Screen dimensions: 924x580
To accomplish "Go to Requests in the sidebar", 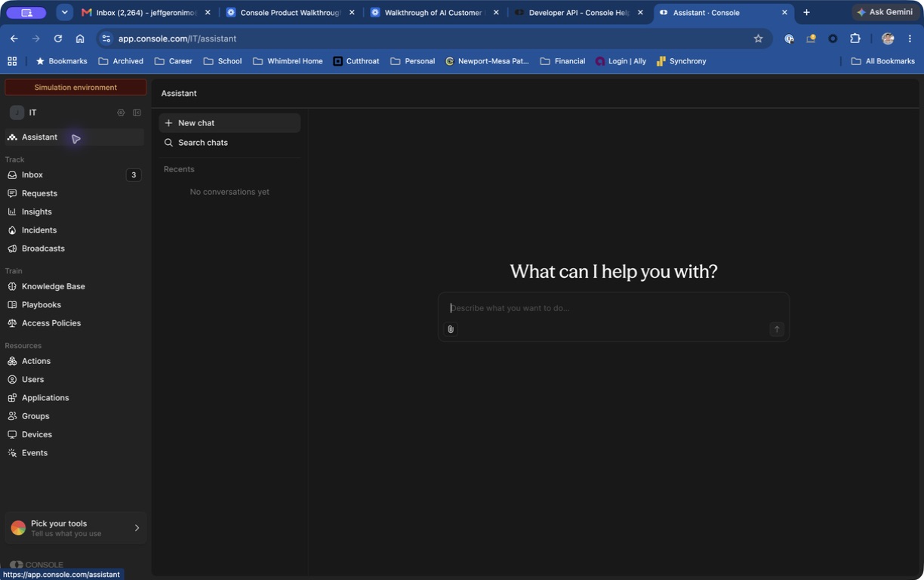I will pos(74,193).
